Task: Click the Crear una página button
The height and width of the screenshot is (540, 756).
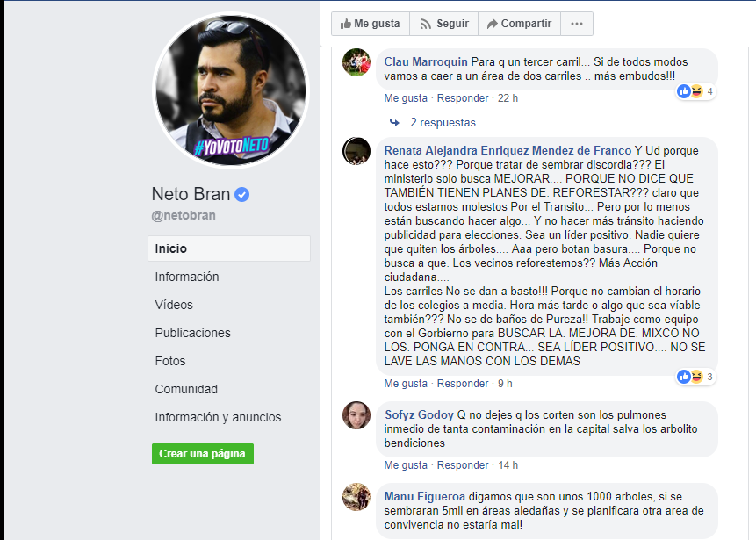Action: pos(202,454)
